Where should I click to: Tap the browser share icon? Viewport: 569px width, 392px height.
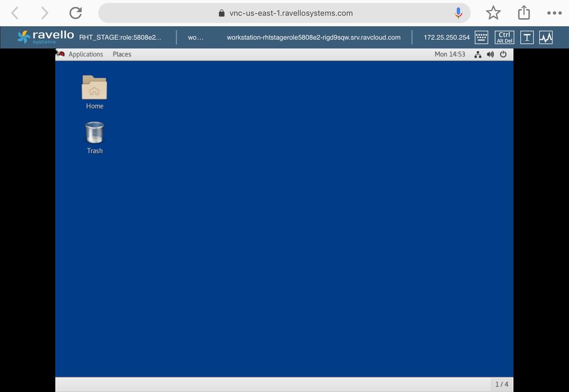tap(523, 13)
